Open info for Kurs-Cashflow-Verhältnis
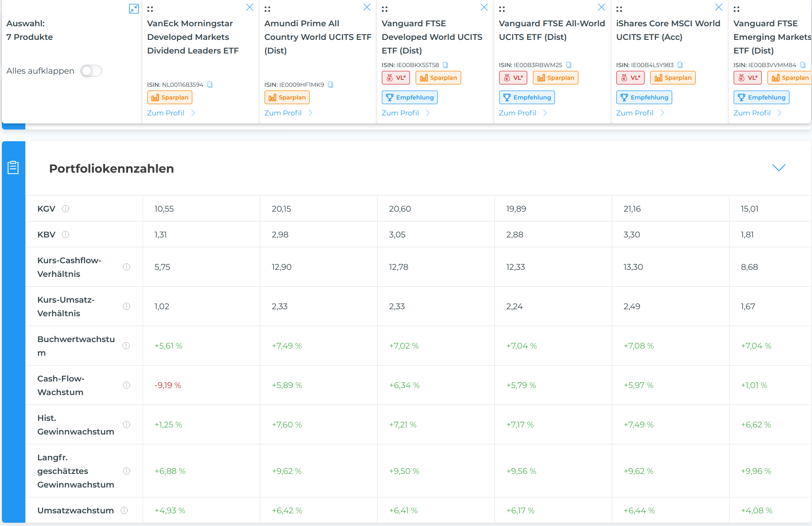The height and width of the screenshot is (526, 812). 126,267
